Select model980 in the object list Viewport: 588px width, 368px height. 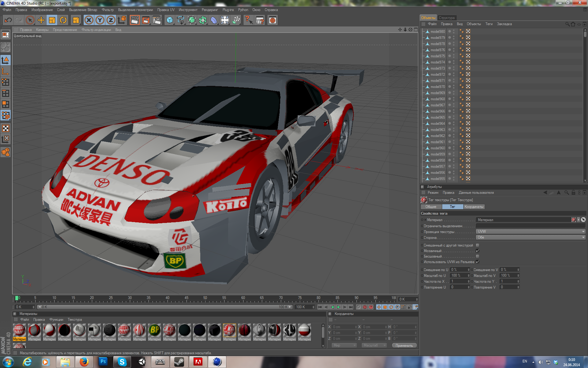438,32
